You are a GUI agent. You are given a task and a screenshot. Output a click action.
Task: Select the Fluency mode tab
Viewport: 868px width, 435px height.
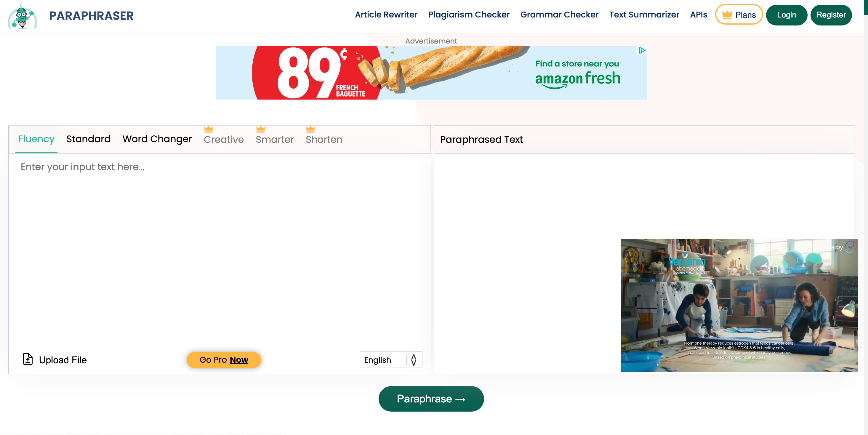click(x=36, y=139)
